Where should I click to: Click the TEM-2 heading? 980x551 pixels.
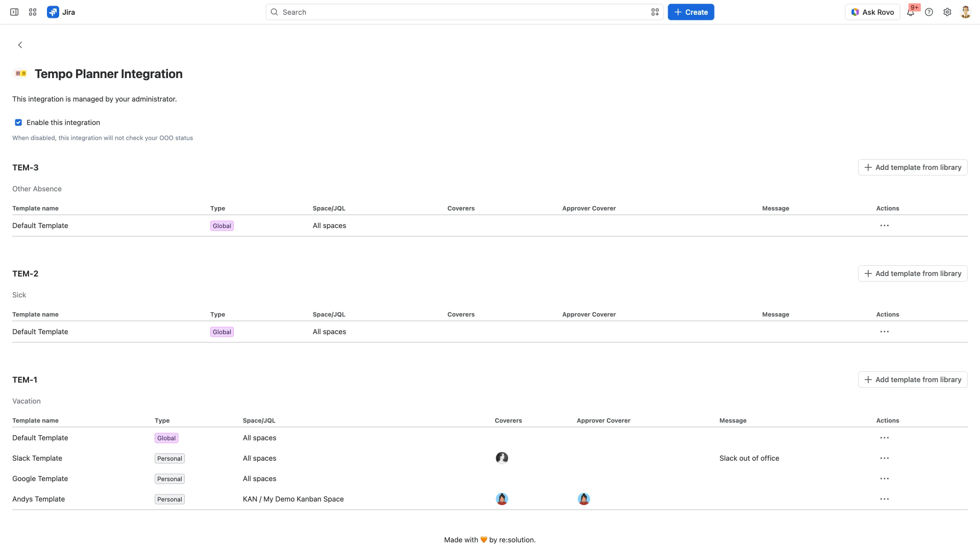tap(26, 273)
